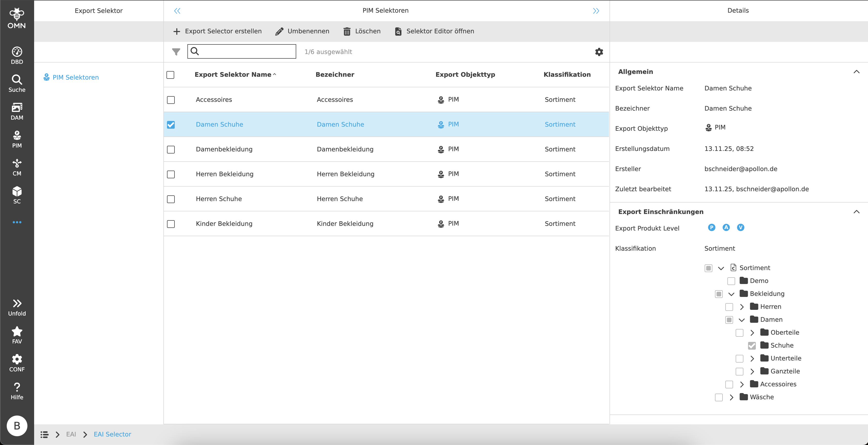This screenshot has height=445, width=868.
Task: Click the Löschen trash icon
Action: 347,31
